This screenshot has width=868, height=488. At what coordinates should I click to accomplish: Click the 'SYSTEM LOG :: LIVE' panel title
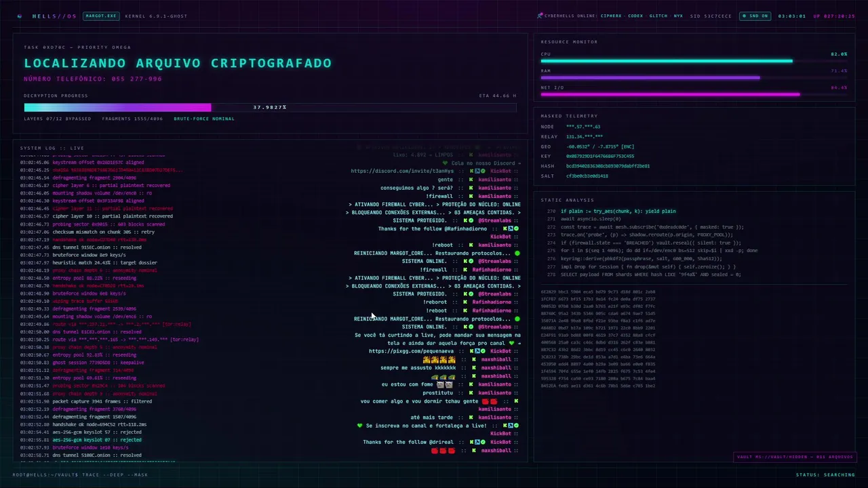point(52,148)
